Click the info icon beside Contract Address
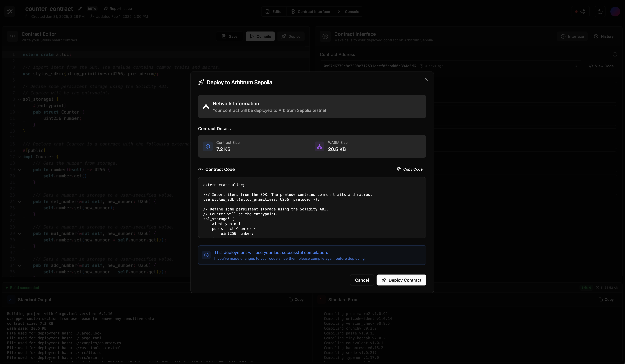This screenshot has height=364, width=625. pos(615,54)
